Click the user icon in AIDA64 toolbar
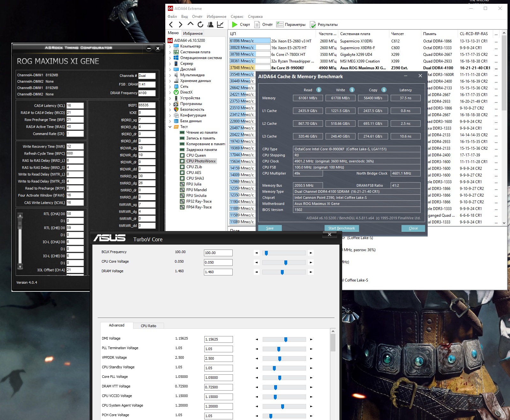510x420 pixels. coord(210,25)
